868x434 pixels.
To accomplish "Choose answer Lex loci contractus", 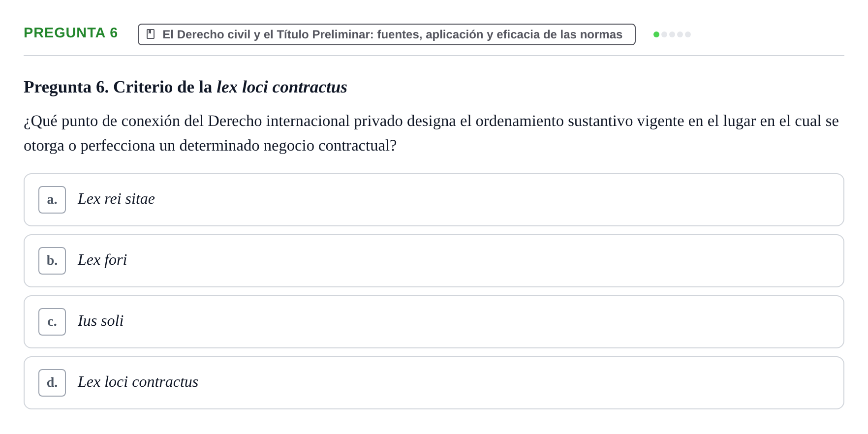I will pos(138,382).
